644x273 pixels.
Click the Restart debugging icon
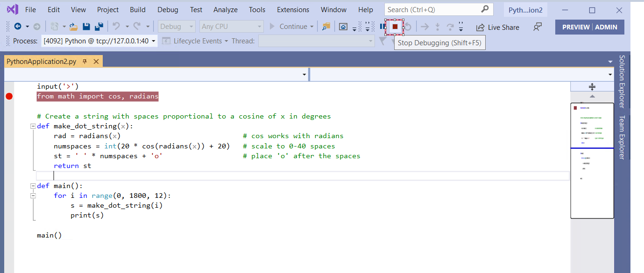[407, 27]
